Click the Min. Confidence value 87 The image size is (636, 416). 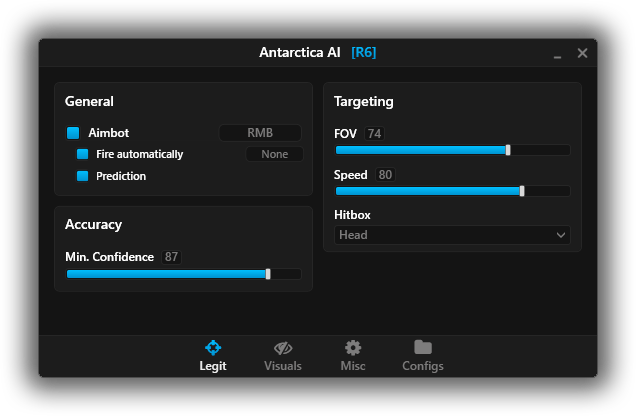172,257
